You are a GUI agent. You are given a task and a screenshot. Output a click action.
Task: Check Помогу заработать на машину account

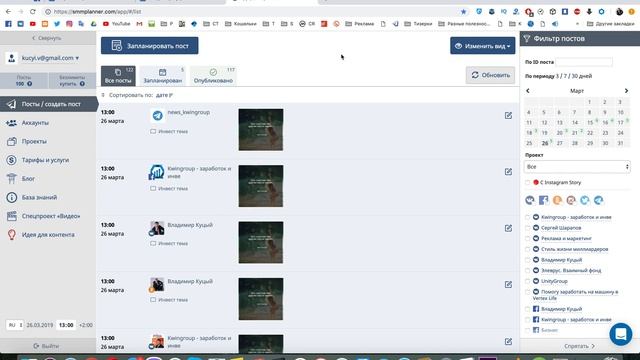click(527, 292)
